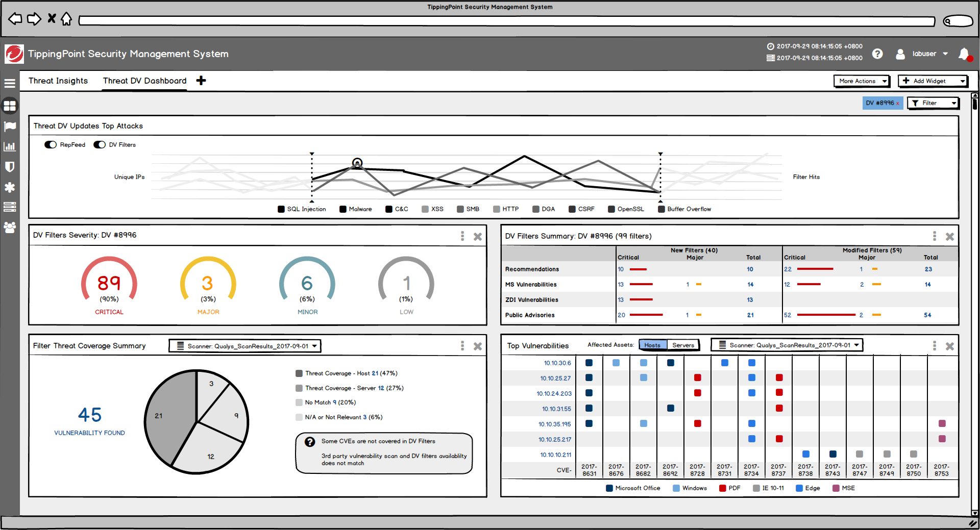Viewport: 980px width, 530px height.
Task: Add a new dashboard tab with plus
Action: [x=201, y=81]
